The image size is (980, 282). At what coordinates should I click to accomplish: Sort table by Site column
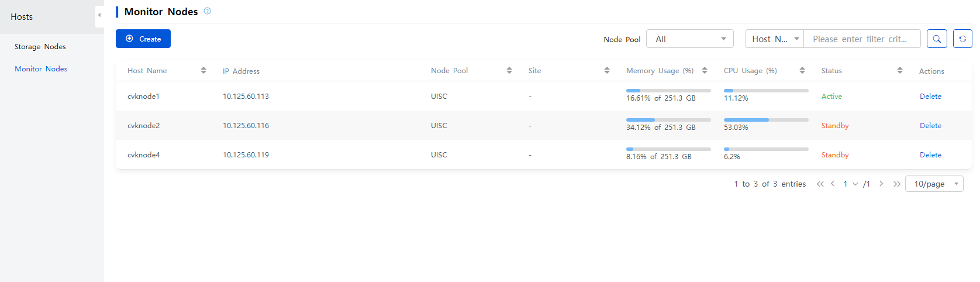[x=607, y=70]
